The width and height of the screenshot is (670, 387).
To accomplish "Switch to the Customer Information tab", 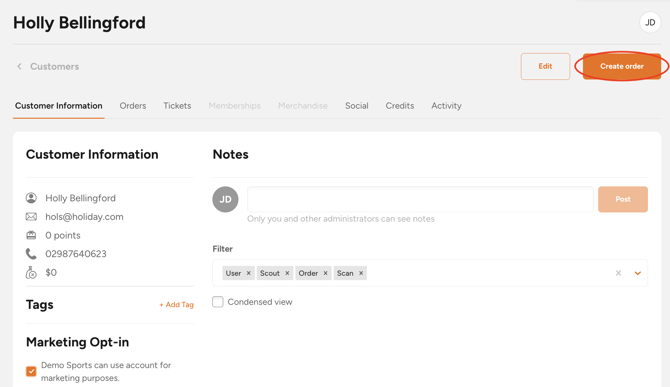I will click(x=59, y=106).
